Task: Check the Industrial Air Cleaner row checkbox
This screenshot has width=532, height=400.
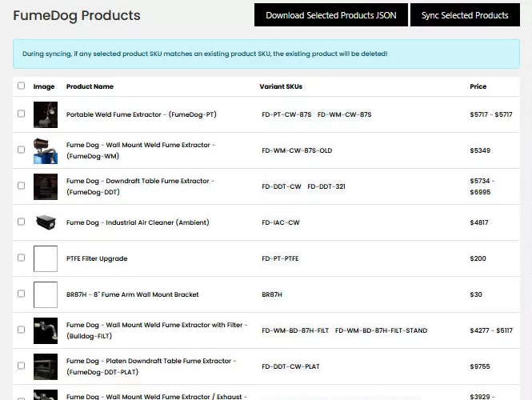Action: (21, 222)
